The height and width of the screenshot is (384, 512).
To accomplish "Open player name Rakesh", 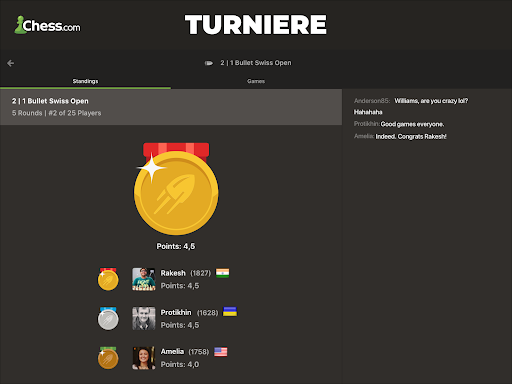I will (173, 273).
